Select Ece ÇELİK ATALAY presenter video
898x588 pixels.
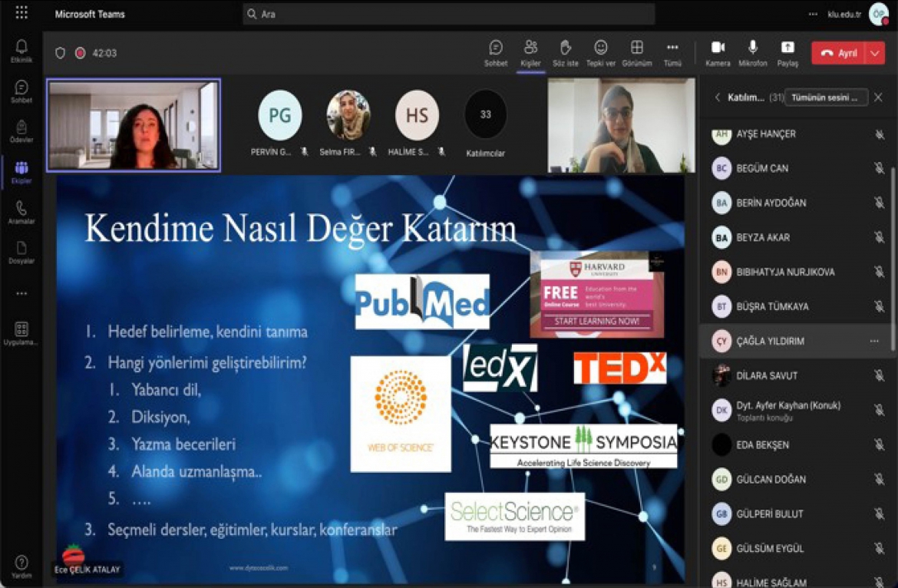point(134,125)
